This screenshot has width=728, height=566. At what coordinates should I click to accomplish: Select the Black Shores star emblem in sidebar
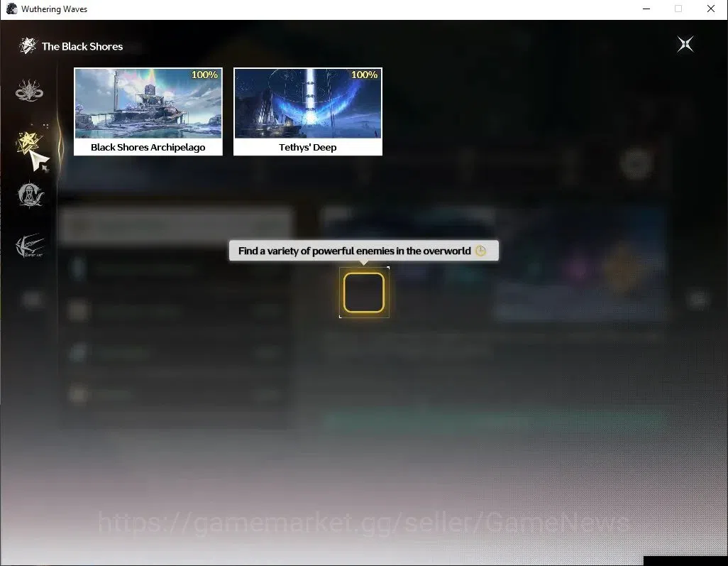[29, 142]
